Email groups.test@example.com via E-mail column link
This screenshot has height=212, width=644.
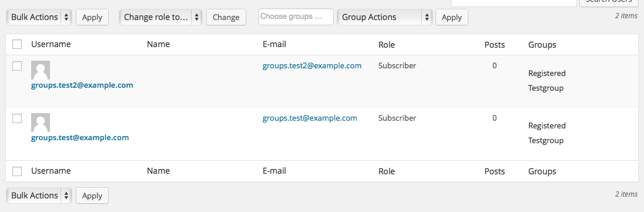click(x=310, y=118)
